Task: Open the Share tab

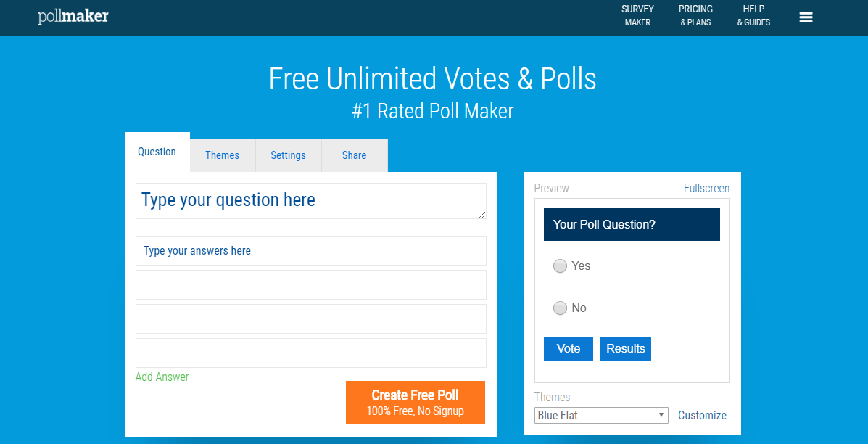Action: pyautogui.click(x=355, y=155)
